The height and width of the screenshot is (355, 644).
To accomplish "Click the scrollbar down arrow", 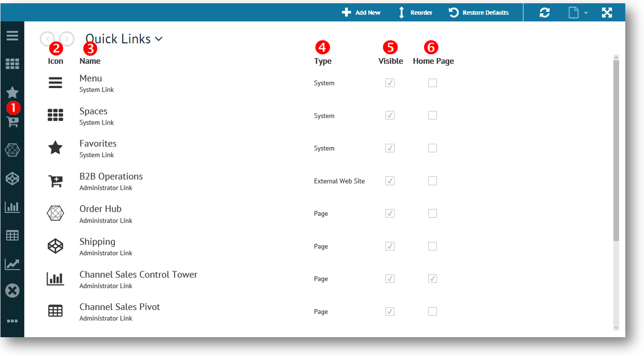I will point(616,328).
